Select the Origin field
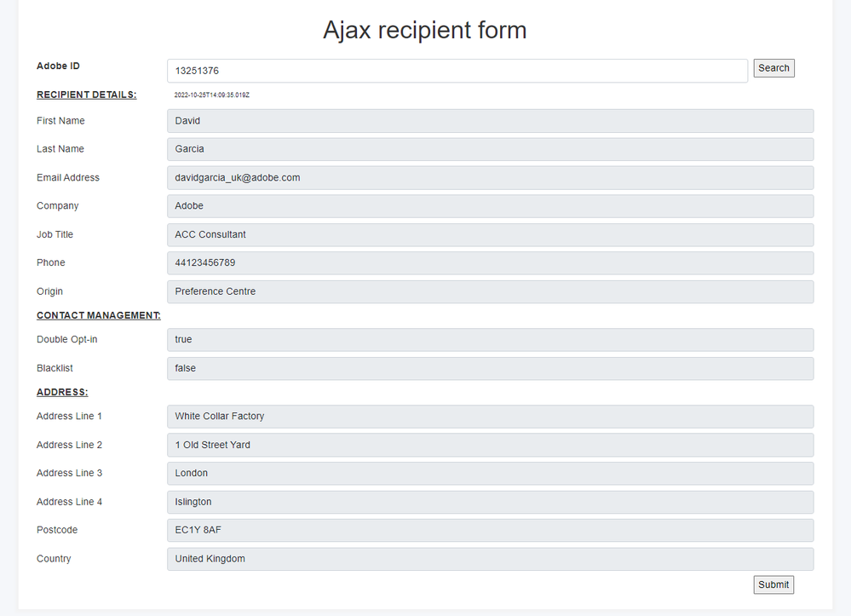 (490, 291)
